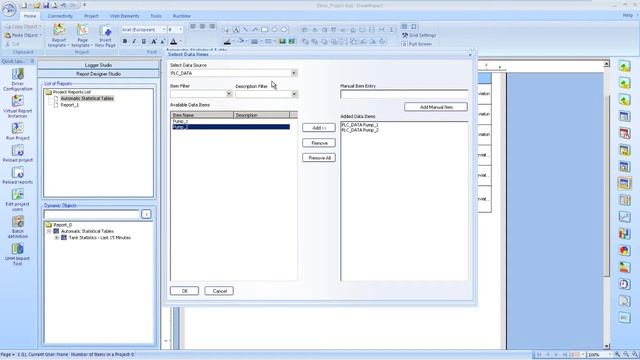Click the Remove button

[x=319, y=143]
